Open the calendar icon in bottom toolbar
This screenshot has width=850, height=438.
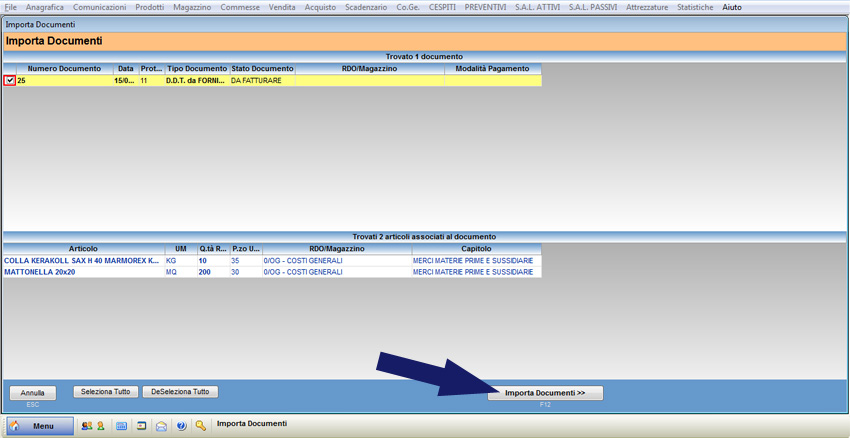tap(122, 426)
